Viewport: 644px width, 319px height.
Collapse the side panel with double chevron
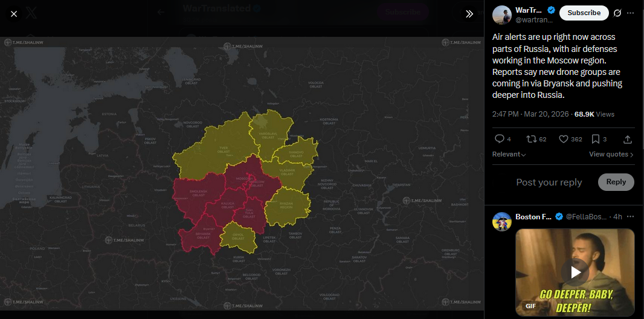pos(469,14)
